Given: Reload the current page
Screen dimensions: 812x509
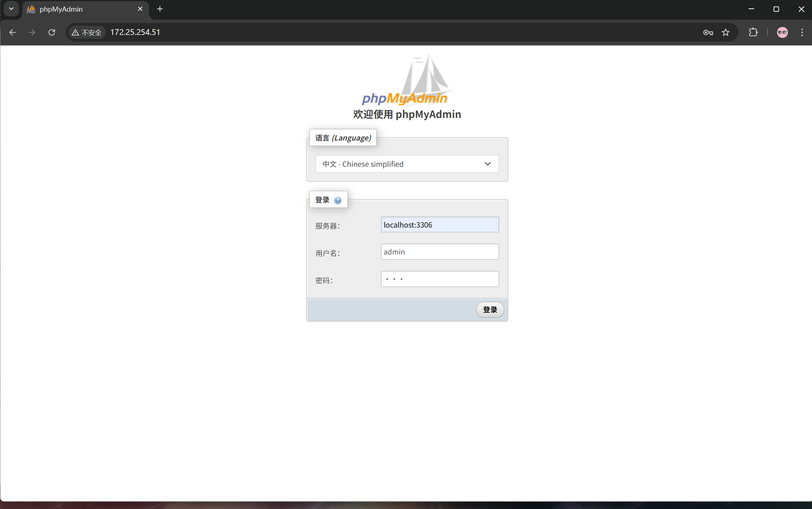Looking at the screenshot, I should [x=52, y=32].
